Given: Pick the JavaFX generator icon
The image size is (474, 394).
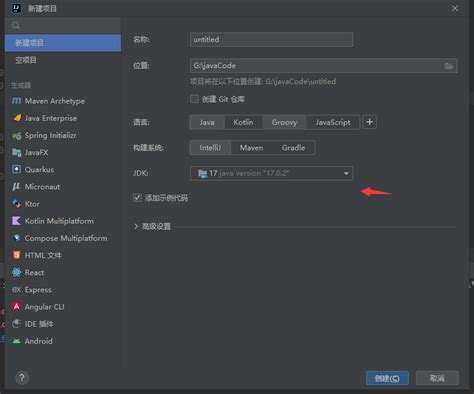Looking at the screenshot, I should tap(16, 152).
